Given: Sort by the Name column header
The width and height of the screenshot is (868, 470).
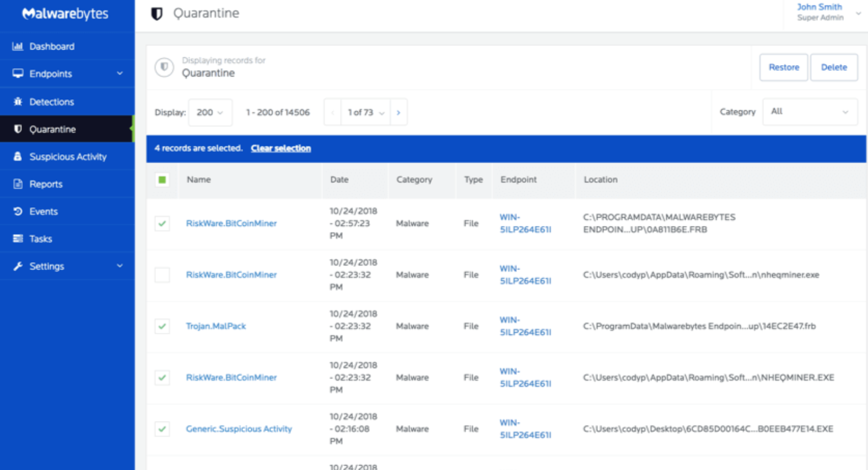Looking at the screenshot, I should click(x=198, y=180).
